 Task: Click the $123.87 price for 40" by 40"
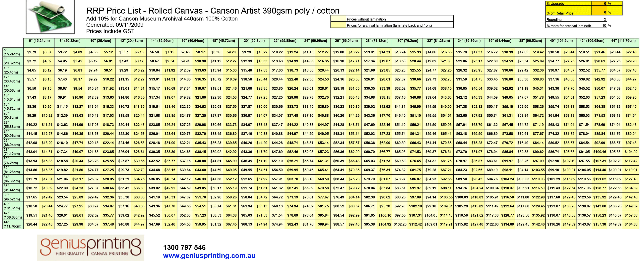(553, 206)
